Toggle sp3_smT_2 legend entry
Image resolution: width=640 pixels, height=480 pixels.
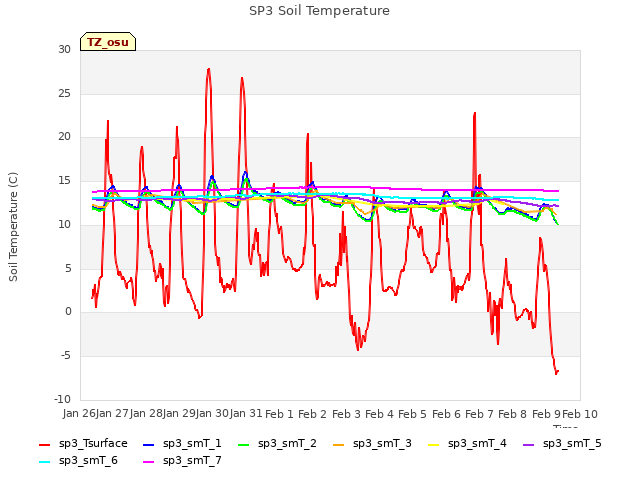277,444
